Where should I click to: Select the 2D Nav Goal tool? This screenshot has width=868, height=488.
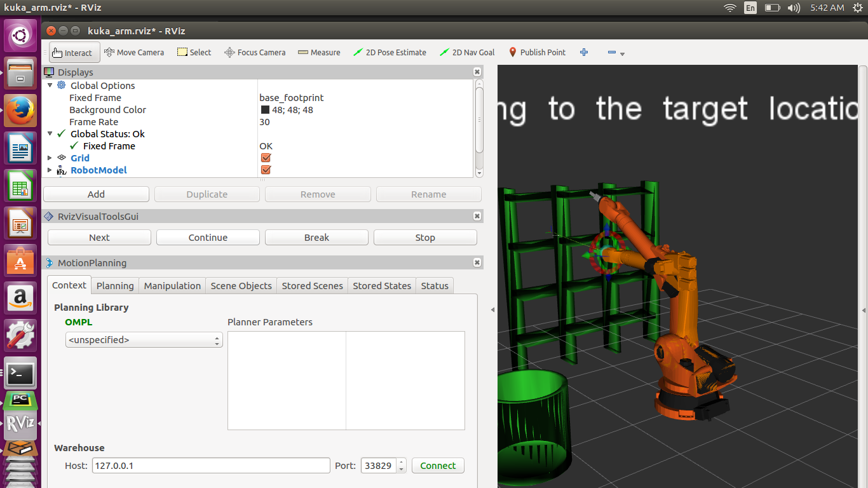tap(467, 53)
